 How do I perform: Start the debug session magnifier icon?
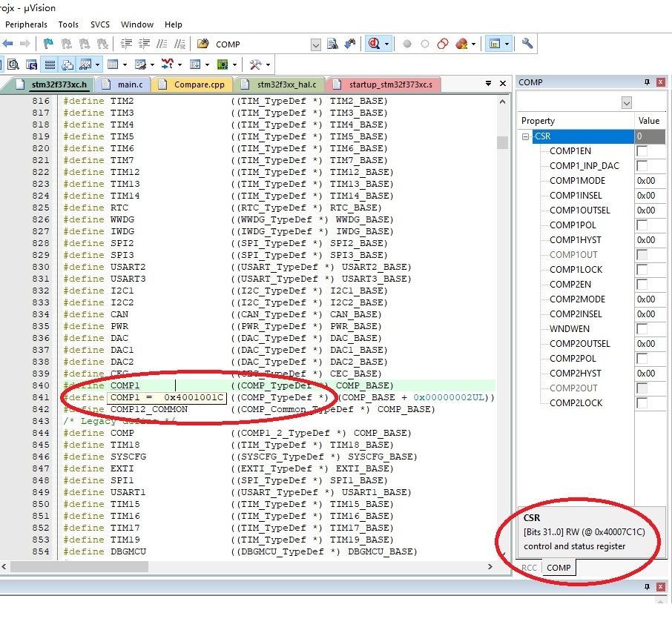(374, 44)
